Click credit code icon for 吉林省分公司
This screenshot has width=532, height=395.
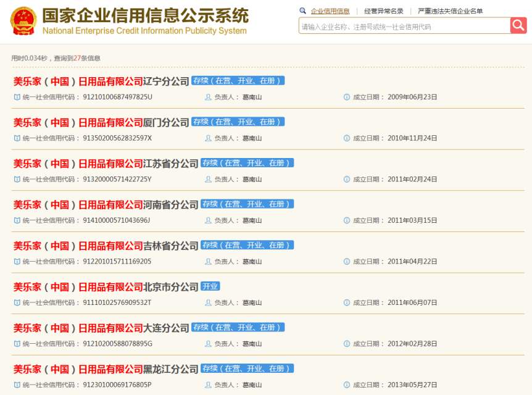[x=17, y=261]
